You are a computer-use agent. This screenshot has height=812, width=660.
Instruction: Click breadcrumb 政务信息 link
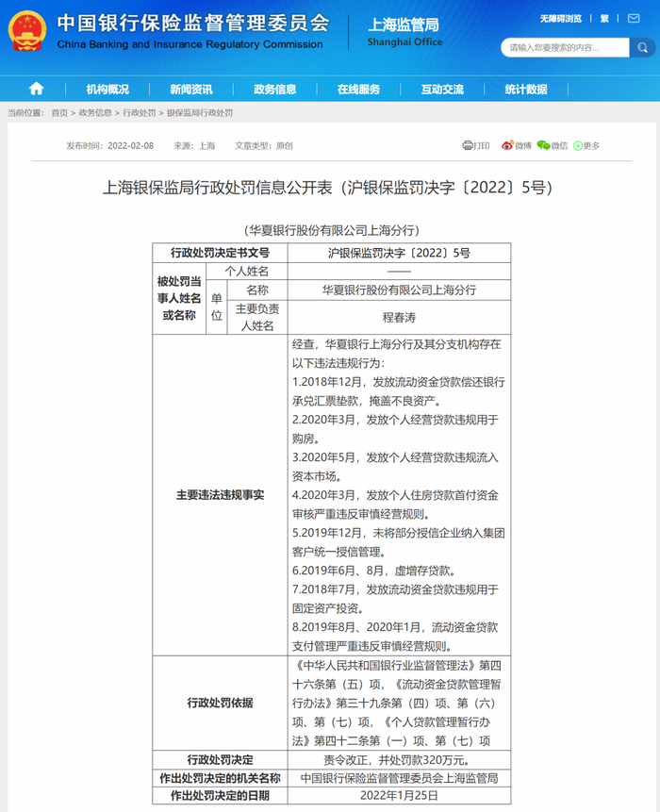(x=95, y=113)
